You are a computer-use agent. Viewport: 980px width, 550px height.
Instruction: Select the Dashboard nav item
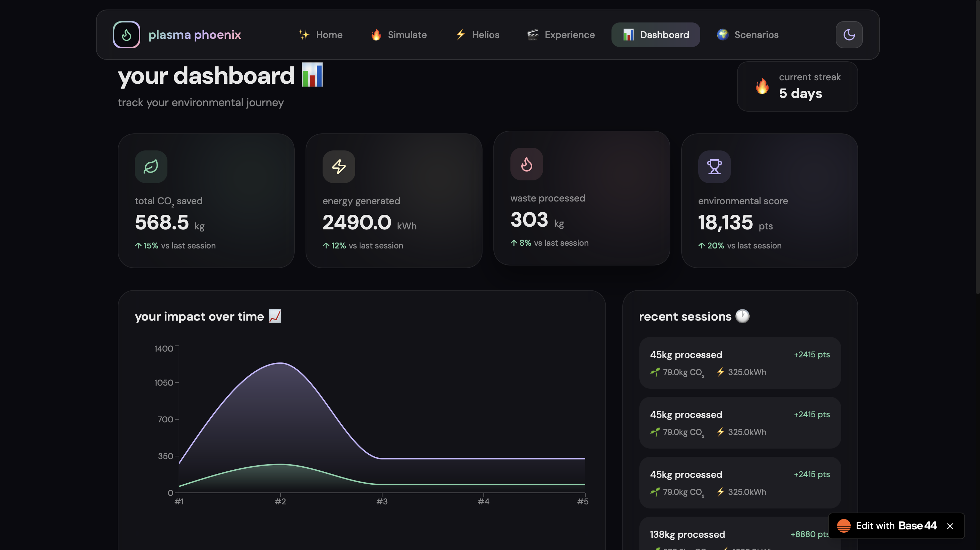coord(655,35)
